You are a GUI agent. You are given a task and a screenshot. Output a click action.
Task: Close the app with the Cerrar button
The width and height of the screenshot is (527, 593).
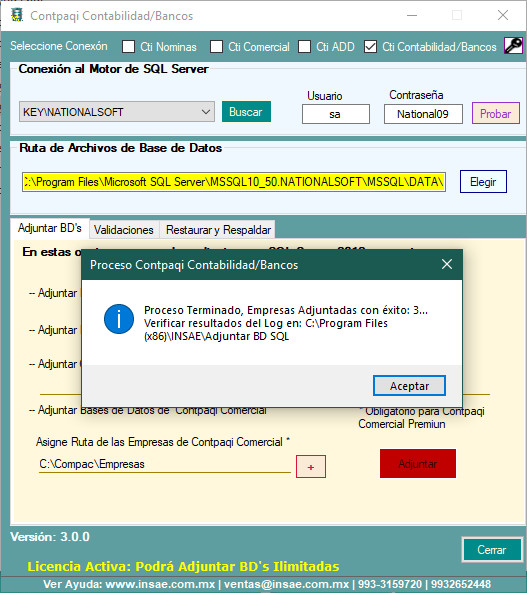click(x=492, y=550)
